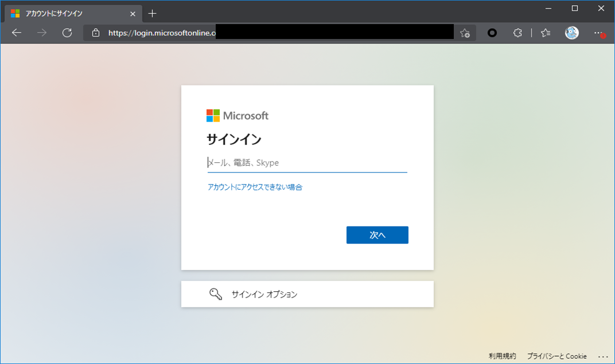Click the browser forward arrow
The height and width of the screenshot is (364, 615).
coord(41,33)
